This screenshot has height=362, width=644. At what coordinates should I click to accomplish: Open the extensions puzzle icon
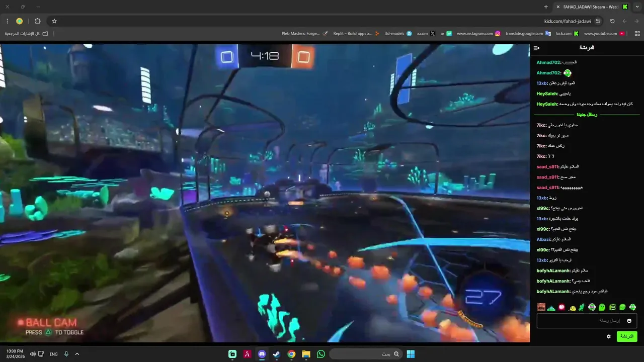point(38,21)
